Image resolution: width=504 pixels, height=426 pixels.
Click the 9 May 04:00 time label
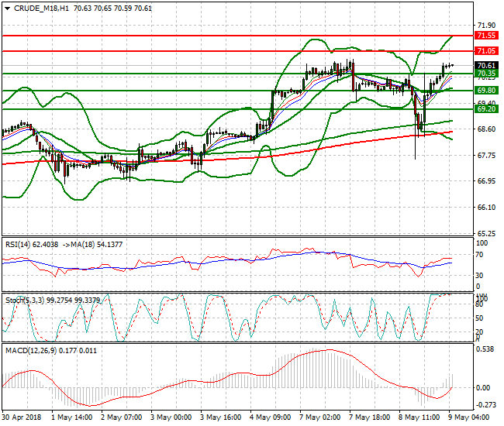coord(472,417)
